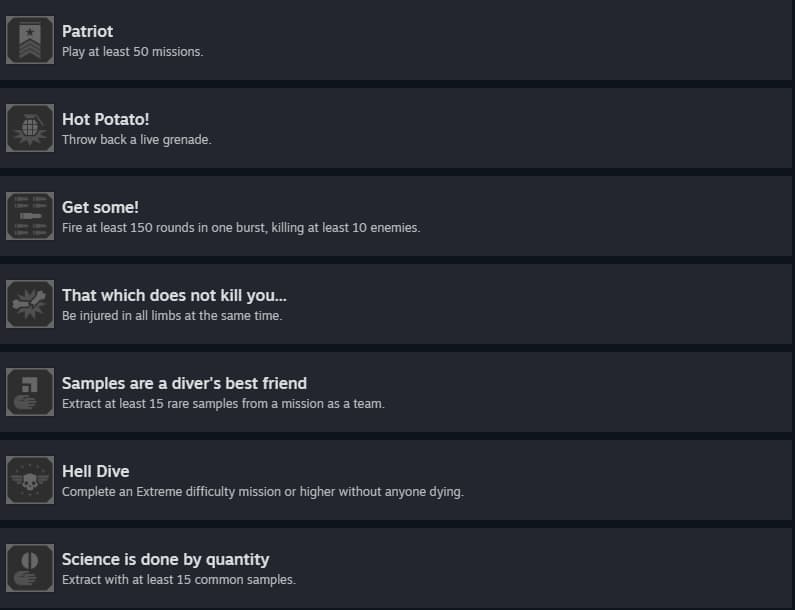This screenshot has width=795, height=610.
Task: Click the Patriot achievement title
Action: pyautogui.click(x=88, y=31)
